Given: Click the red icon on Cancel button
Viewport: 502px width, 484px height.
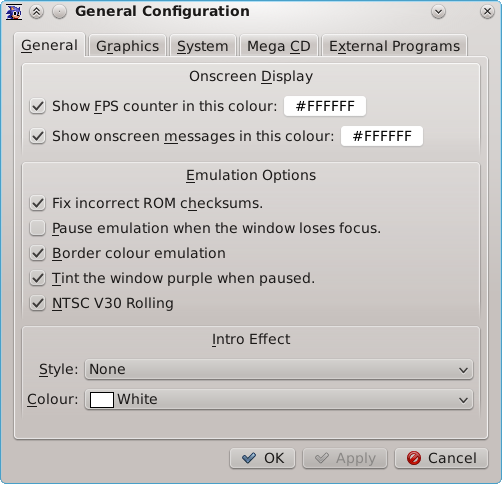Looking at the screenshot, I should click(414, 458).
